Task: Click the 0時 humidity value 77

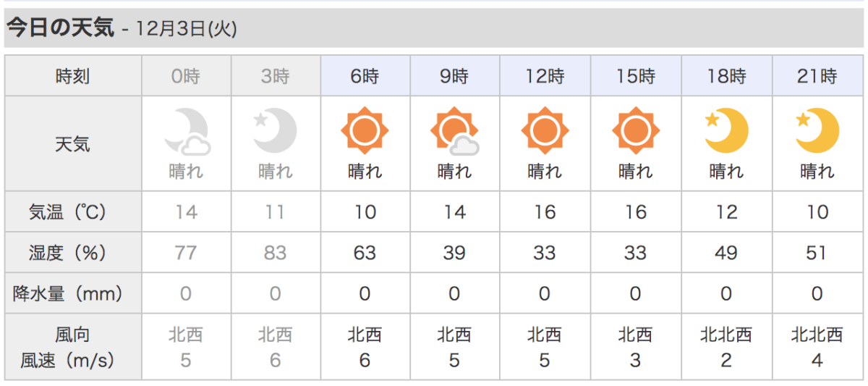Action: coord(186,253)
